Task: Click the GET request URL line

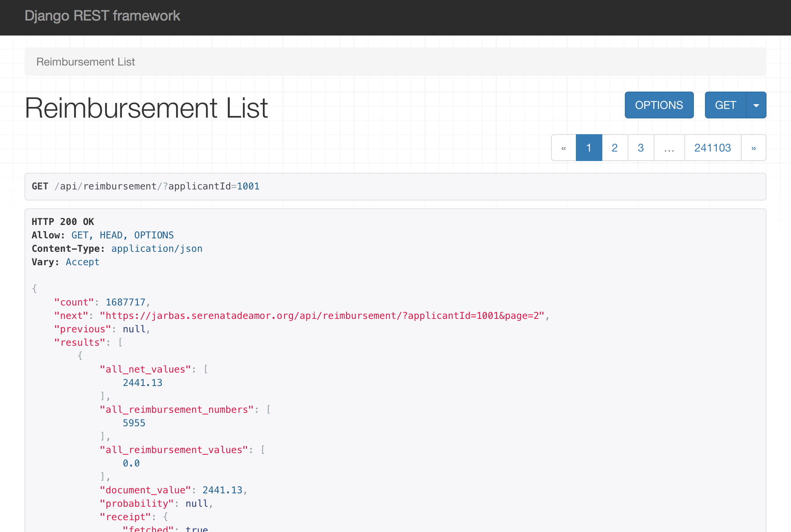Action: (x=146, y=186)
